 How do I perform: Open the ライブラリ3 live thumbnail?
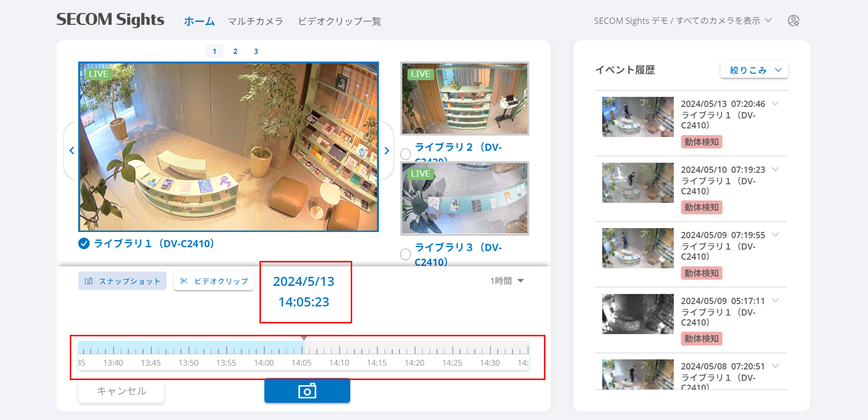(x=465, y=198)
